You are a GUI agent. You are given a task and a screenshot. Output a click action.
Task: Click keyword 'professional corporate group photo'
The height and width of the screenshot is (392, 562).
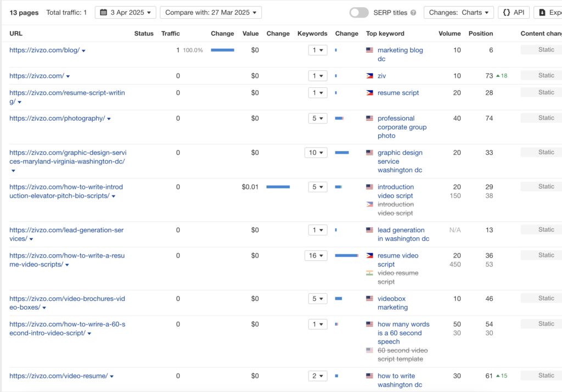(402, 127)
